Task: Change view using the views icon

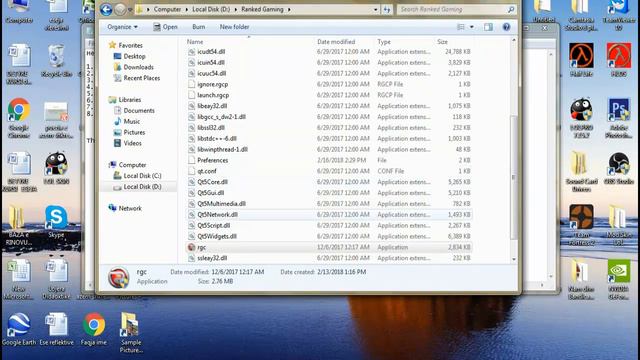Action: [461, 27]
